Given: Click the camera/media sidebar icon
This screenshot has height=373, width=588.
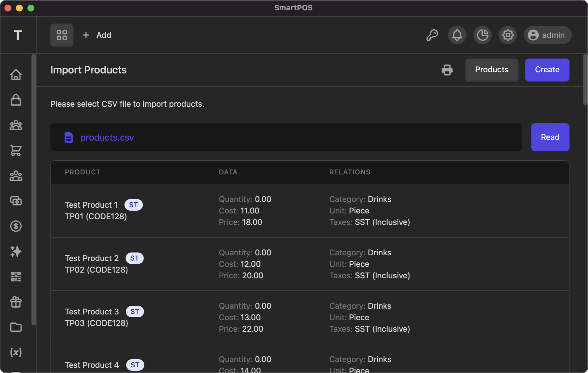Looking at the screenshot, I should 16,201.
